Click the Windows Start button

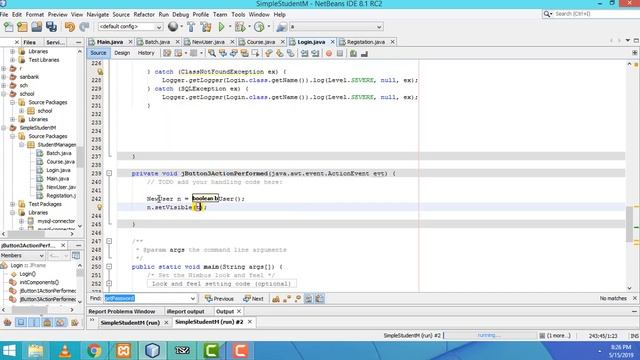pyautogui.click(x=9, y=351)
